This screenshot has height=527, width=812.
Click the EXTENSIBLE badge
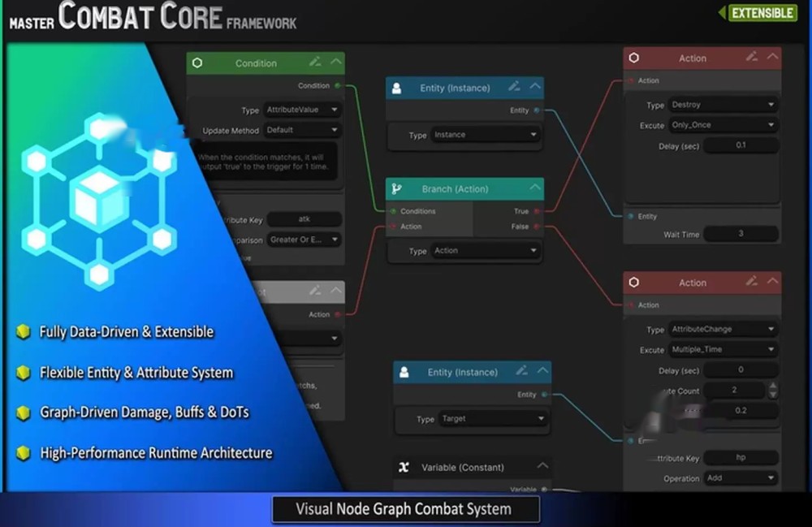click(762, 13)
